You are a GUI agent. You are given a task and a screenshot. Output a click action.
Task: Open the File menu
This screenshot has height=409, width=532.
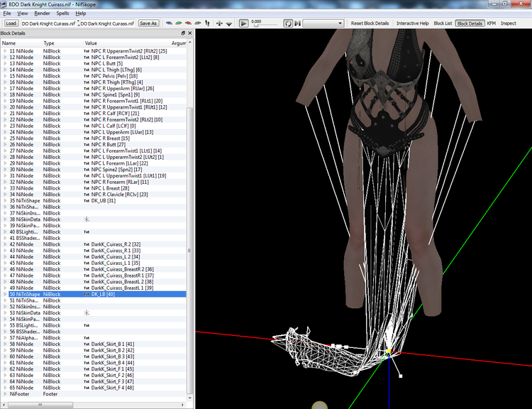pyautogui.click(x=7, y=13)
